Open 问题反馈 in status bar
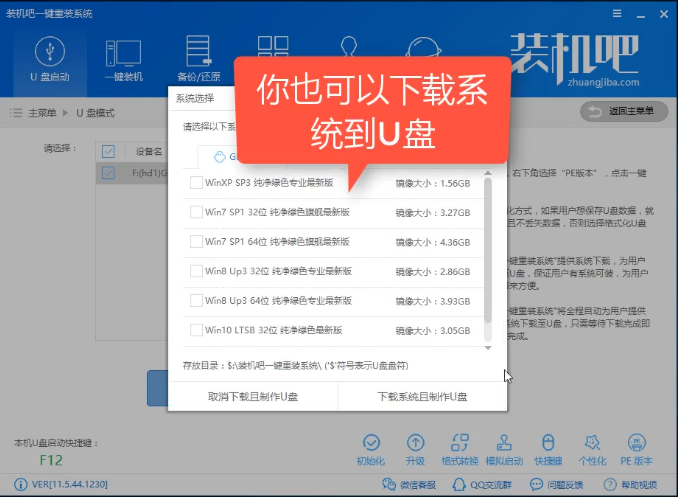 point(556,484)
